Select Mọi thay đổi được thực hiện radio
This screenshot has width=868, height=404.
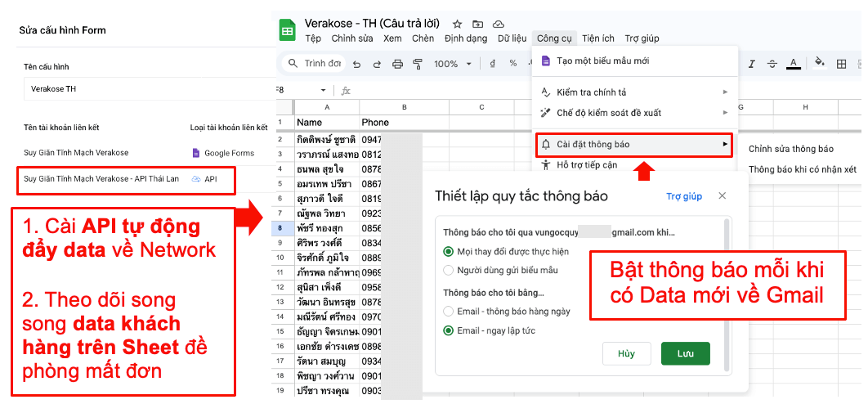[x=449, y=252]
